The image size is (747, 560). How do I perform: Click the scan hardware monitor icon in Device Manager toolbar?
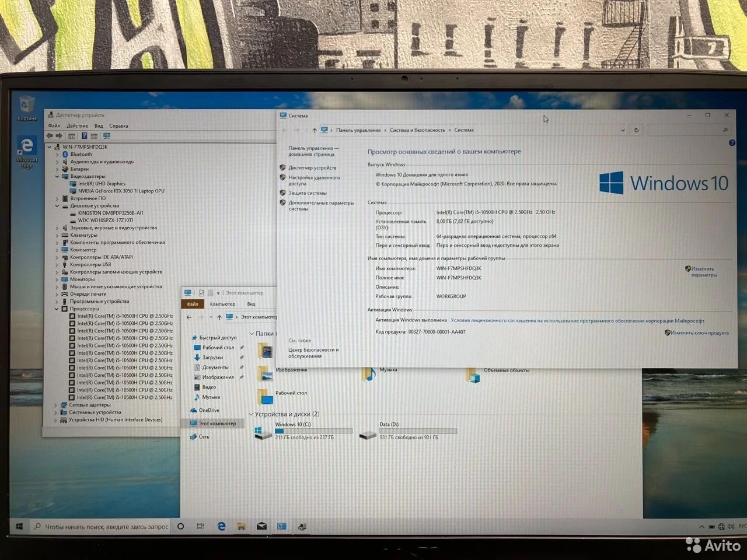(x=107, y=136)
